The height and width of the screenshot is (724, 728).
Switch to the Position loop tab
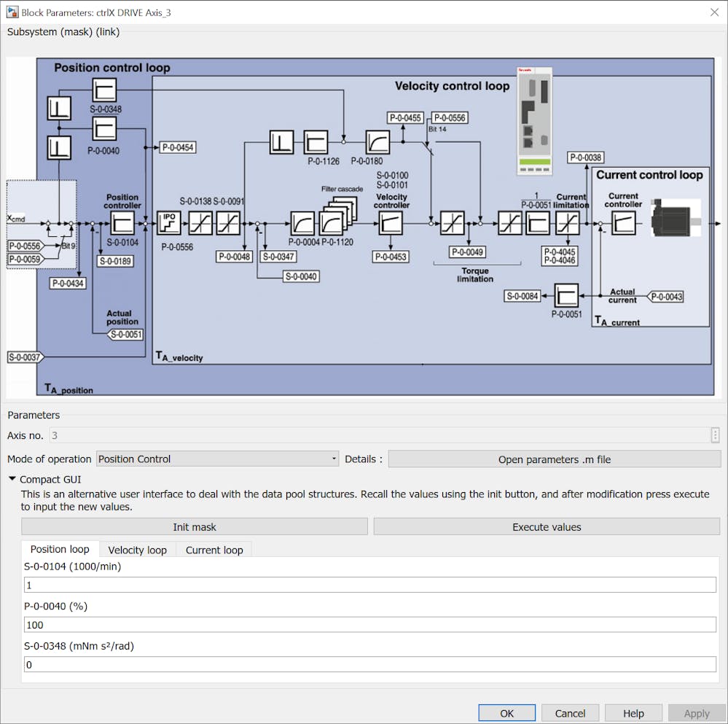tap(60, 550)
